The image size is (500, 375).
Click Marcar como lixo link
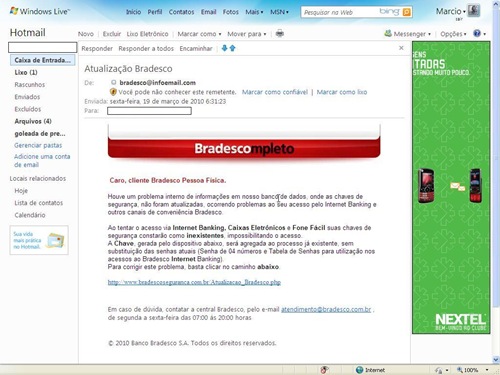[x=342, y=92]
